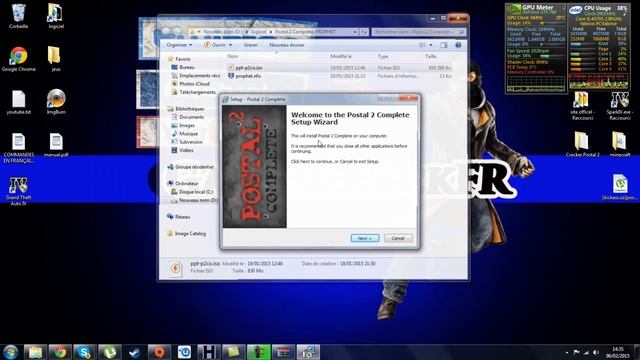Select the logiciel desktop folder
Image resolution: width=640 pixels, height=360 pixels.
click(x=56, y=16)
